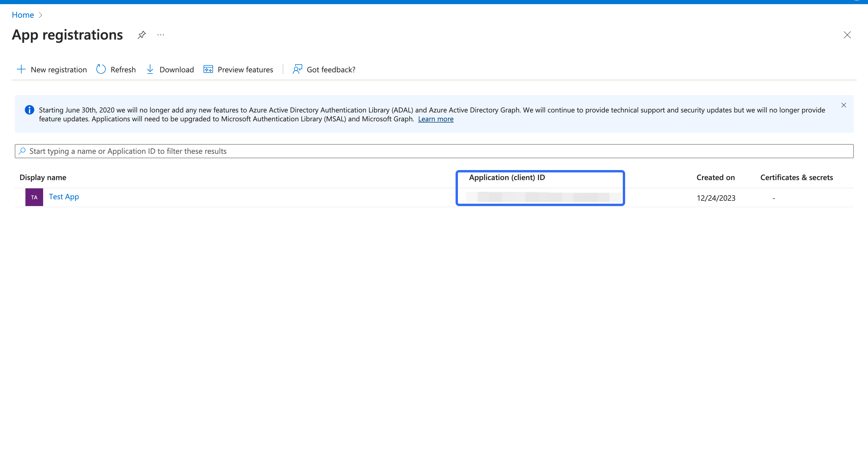This screenshot has height=457, width=868.
Task: Click the dash in Certificates & secrets cell
Action: [774, 198]
